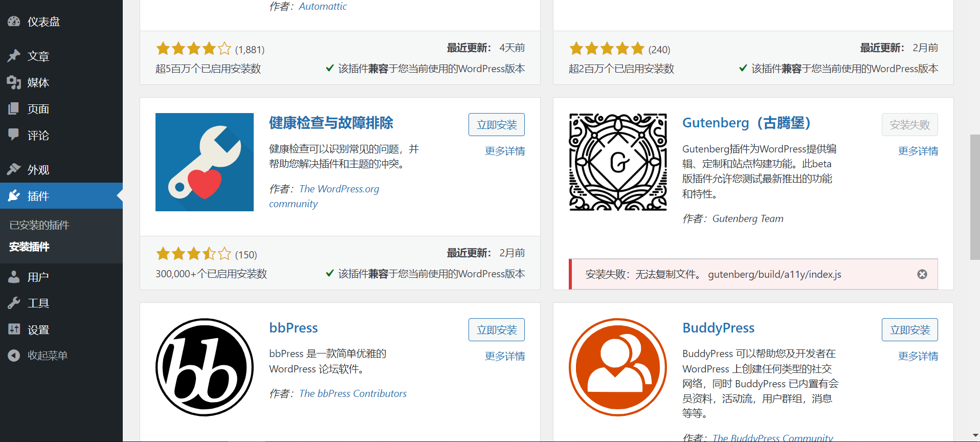
Task: Click the user icon beside 用户
Action: (x=14, y=277)
